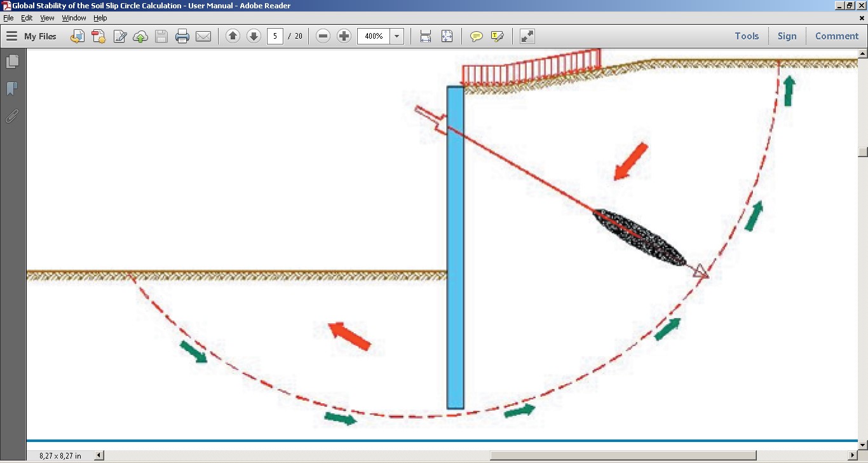Go to next page with down arrow
Screen dimensions: 868x463
pyautogui.click(x=254, y=36)
